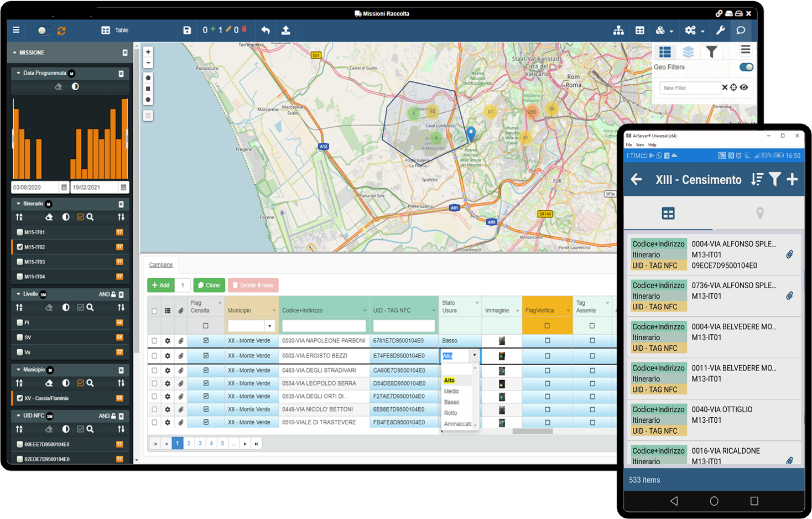Screen dimensions: 812x519
Task: Zoom in on the map
Action: [x=148, y=51]
